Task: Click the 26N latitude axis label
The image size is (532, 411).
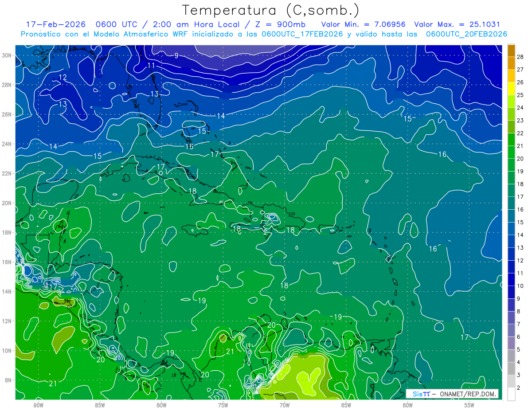Action: [x=8, y=114]
